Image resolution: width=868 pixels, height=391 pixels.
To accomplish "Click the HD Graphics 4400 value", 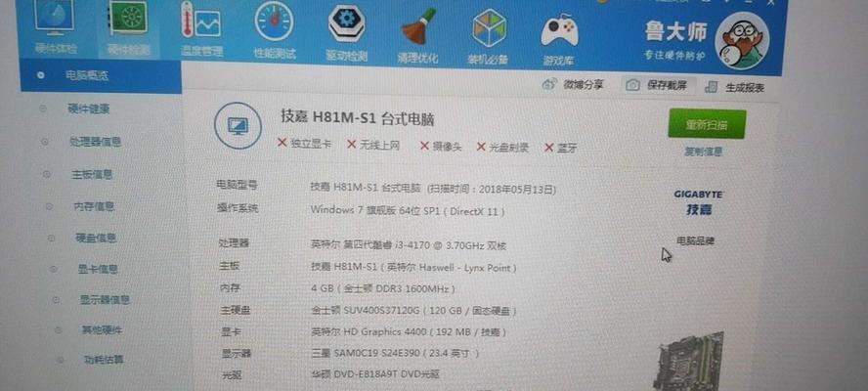I will click(x=409, y=332).
